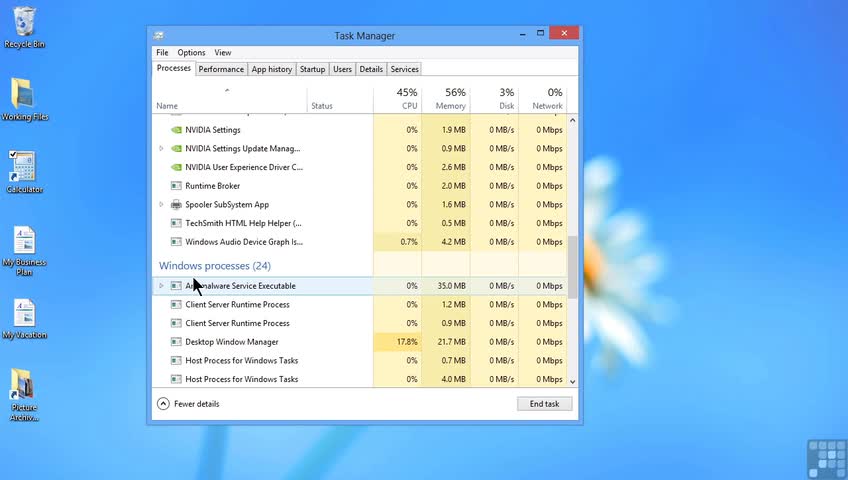Sort by the Network column header
This screenshot has height=480, width=848.
click(x=543, y=99)
